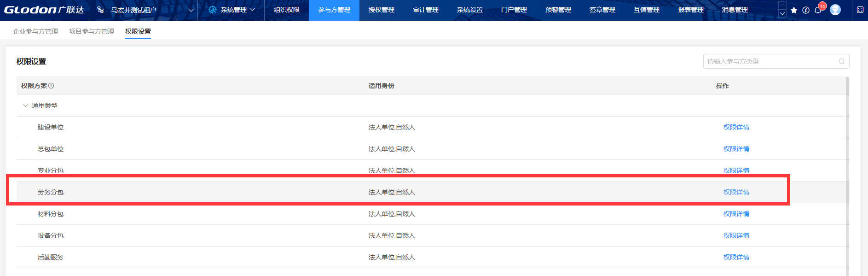Open 权限详情 for 总包单位
The width and height of the screenshot is (868, 276).
pyautogui.click(x=736, y=149)
